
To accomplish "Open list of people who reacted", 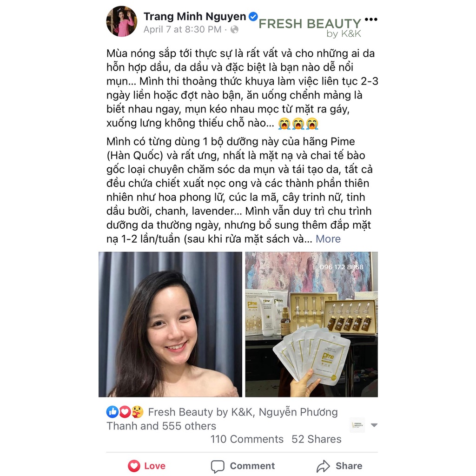I will 222,419.
